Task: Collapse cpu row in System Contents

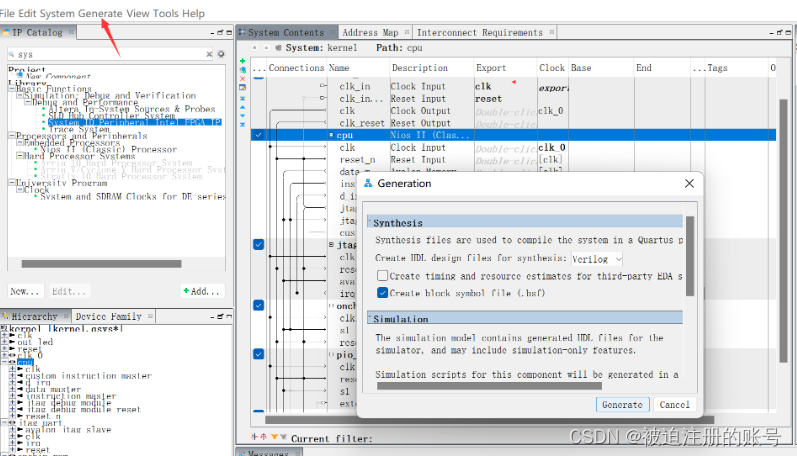Action: tap(331, 135)
